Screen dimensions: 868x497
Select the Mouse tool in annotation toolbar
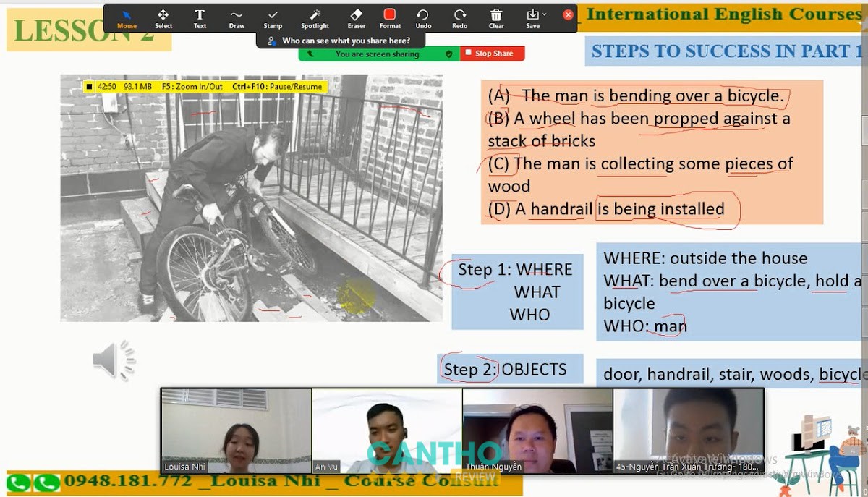click(x=127, y=19)
